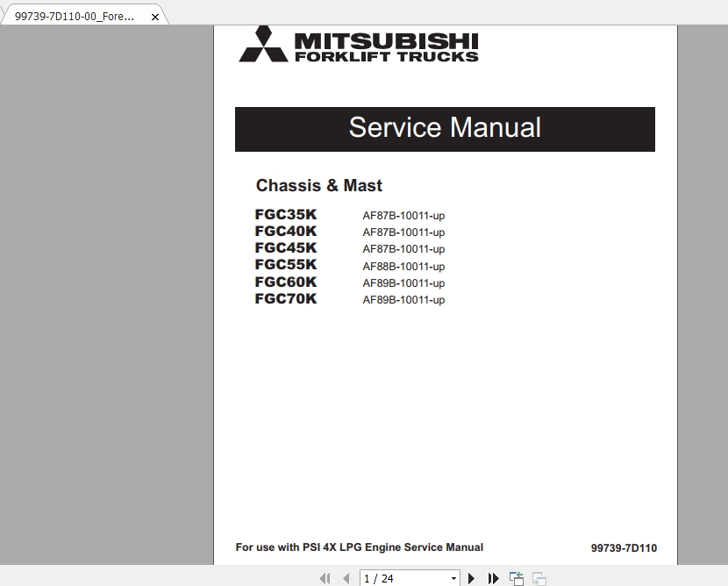This screenshot has height=586, width=728.
Task: Go to the first page using double-left arrow
Action: pos(325,578)
